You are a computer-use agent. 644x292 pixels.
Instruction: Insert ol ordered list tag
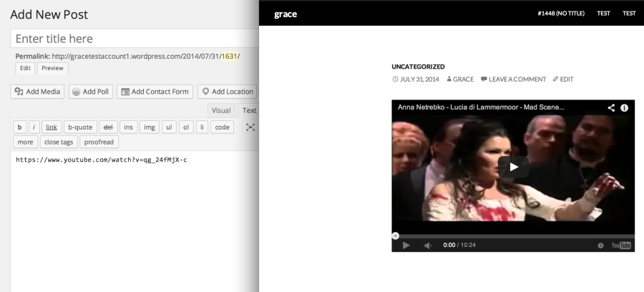[x=186, y=127]
